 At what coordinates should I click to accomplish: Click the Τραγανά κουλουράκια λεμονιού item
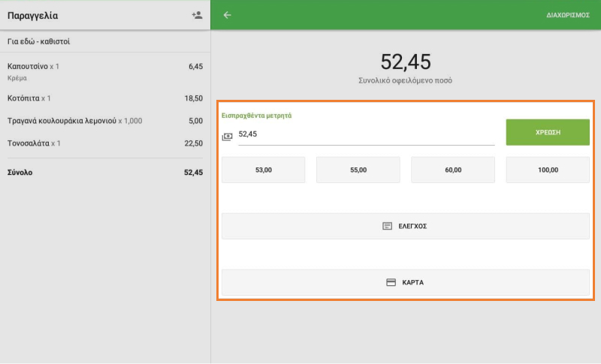point(104,121)
